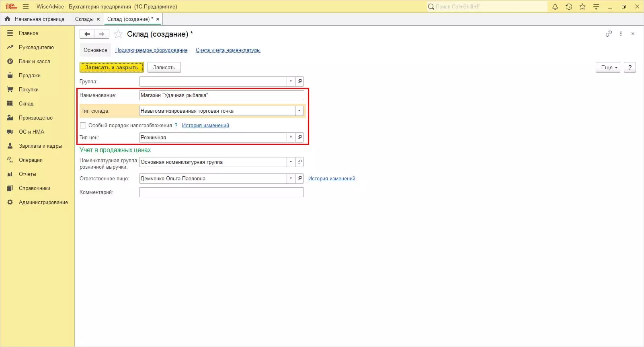Click Записать и закрыть button
644x347 pixels.
point(112,68)
